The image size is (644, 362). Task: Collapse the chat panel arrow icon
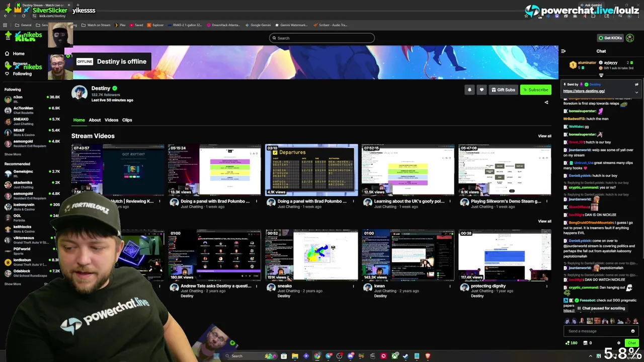click(563, 51)
